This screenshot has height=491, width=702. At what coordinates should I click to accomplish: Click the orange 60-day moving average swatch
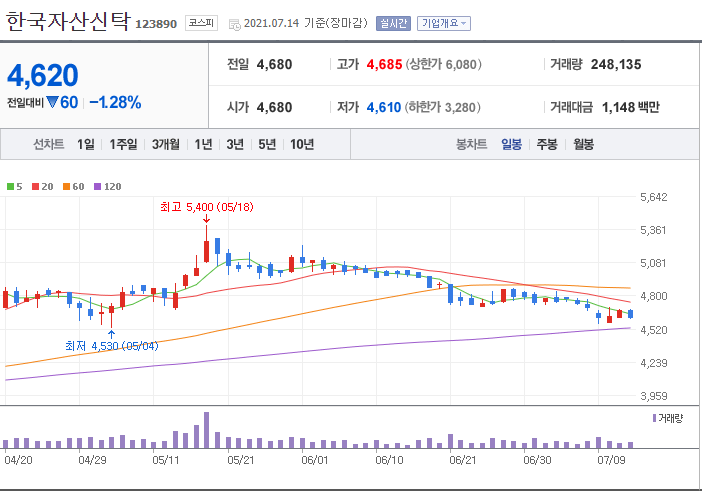pyautogui.click(x=66, y=187)
